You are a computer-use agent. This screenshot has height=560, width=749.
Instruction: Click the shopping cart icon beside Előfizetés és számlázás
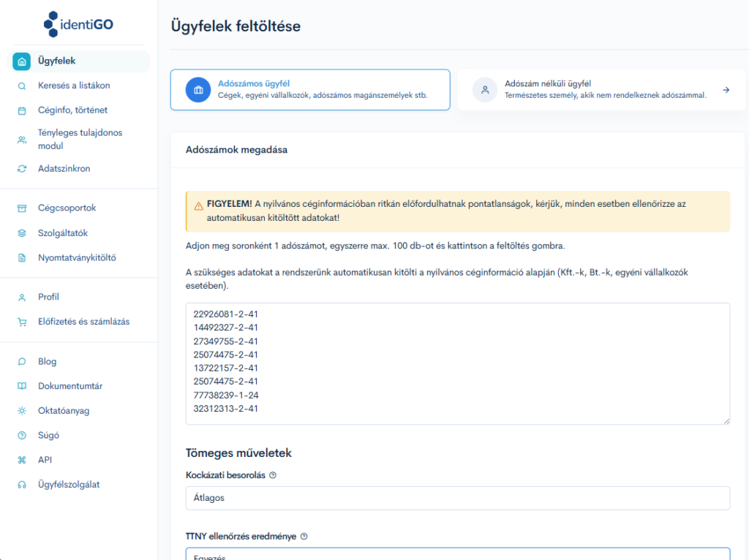click(22, 322)
